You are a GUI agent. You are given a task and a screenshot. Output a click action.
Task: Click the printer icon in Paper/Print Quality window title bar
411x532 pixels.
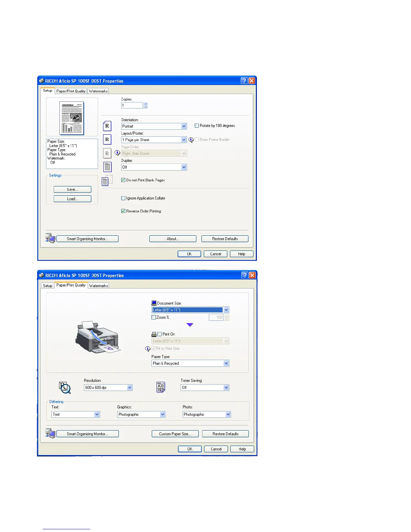[x=42, y=275]
